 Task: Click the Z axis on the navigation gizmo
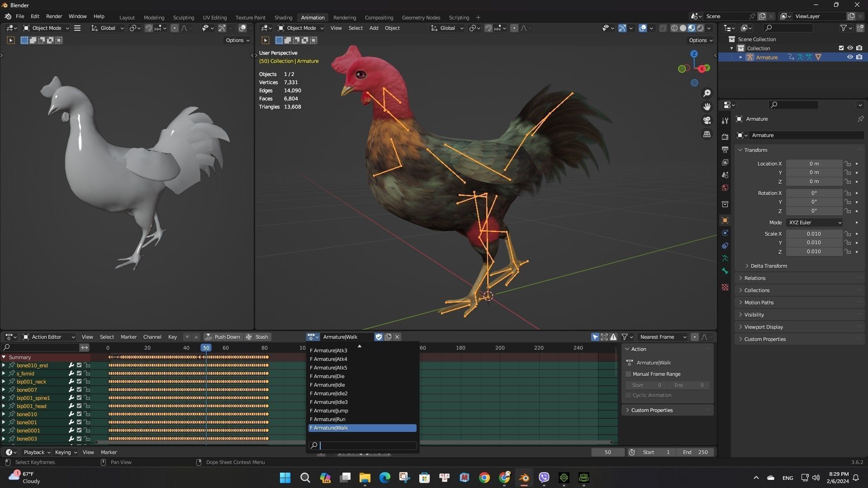(694, 54)
